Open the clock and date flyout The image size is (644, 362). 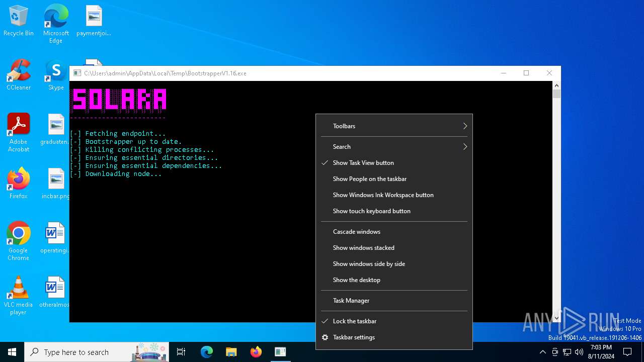601,352
